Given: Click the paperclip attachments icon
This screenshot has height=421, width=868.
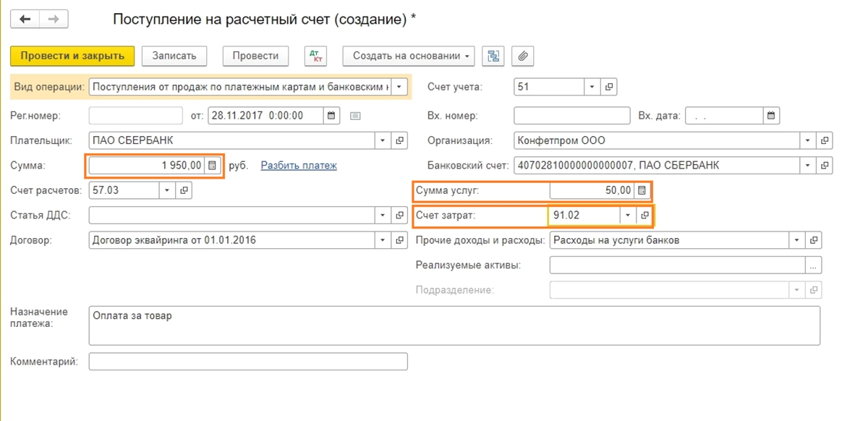Looking at the screenshot, I should click(522, 56).
